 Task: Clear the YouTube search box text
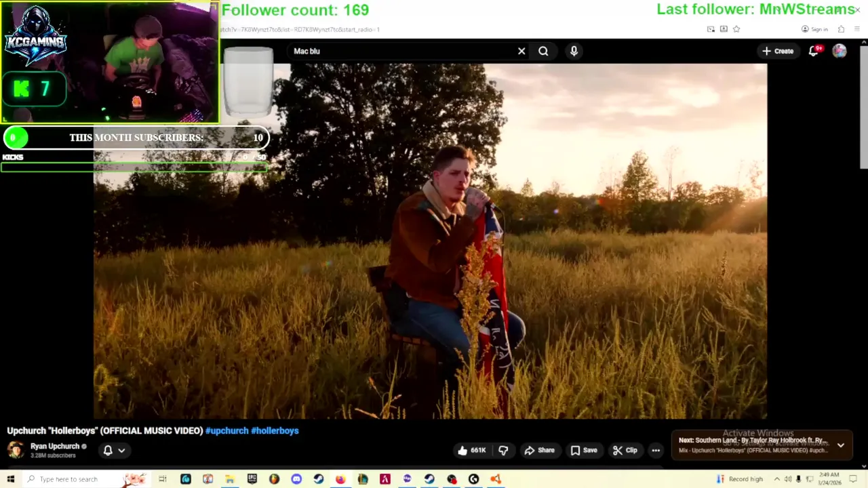tap(521, 51)
